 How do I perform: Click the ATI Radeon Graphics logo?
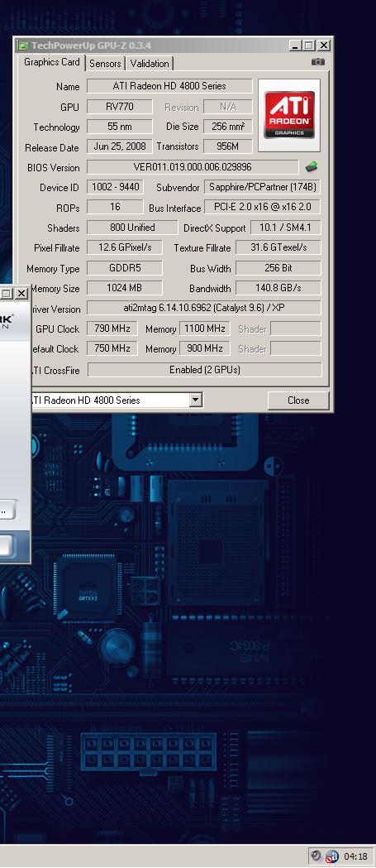289,115
